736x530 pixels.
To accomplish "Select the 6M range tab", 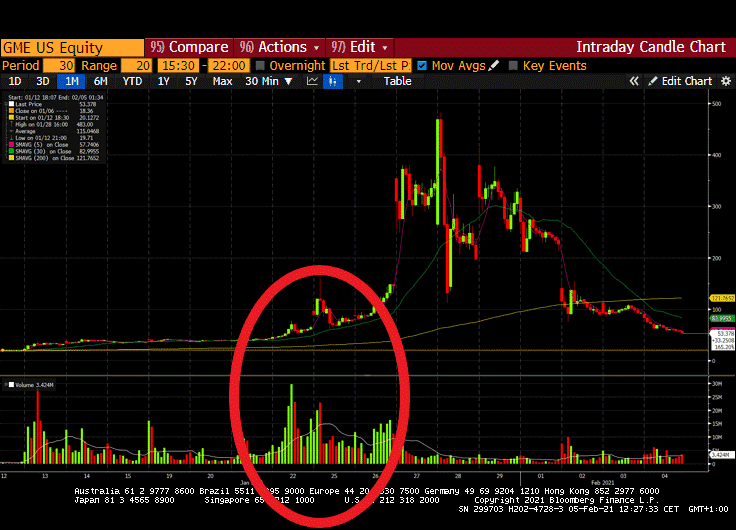I will 100,81.
